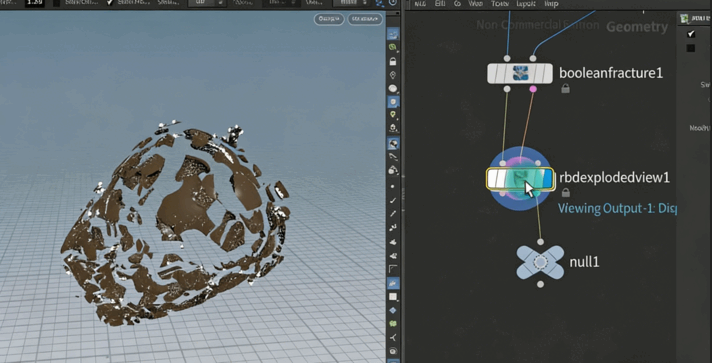
Task: Toggle the unchecked checkbox beside the 1.20 field
Action: coord(57,3)
